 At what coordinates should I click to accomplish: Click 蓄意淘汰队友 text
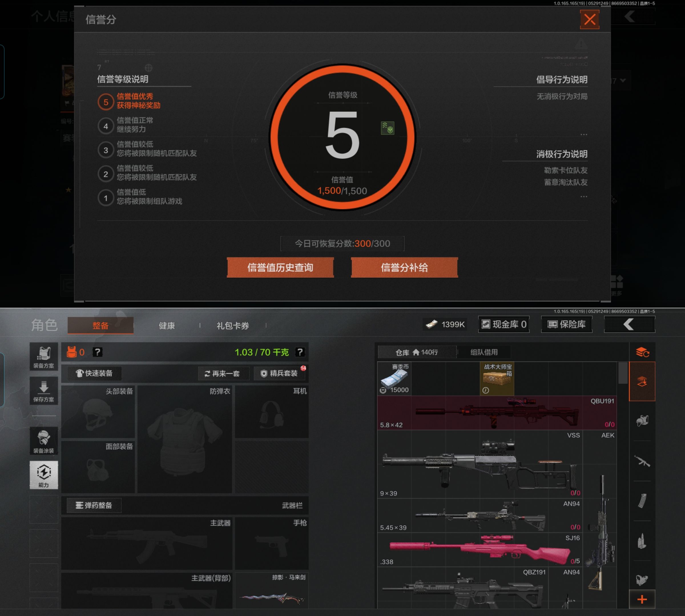[x=566, y=183]
